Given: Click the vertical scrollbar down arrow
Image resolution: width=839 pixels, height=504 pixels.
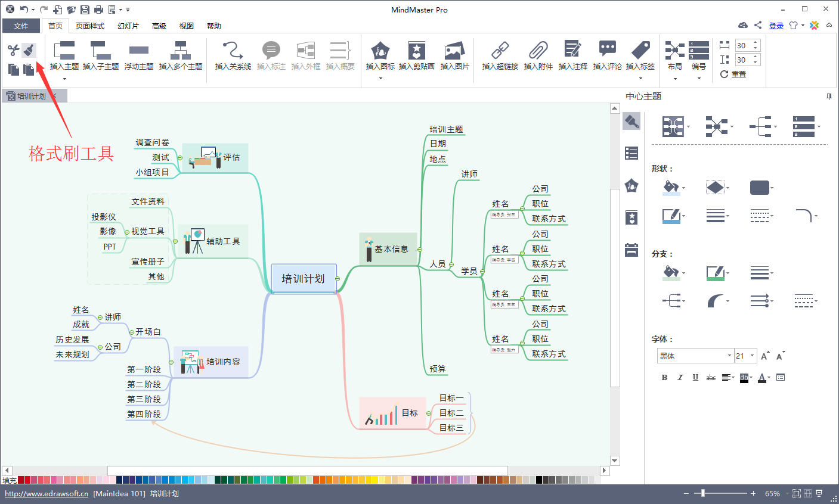Looking at the screenshot, I should click(615, 461).
